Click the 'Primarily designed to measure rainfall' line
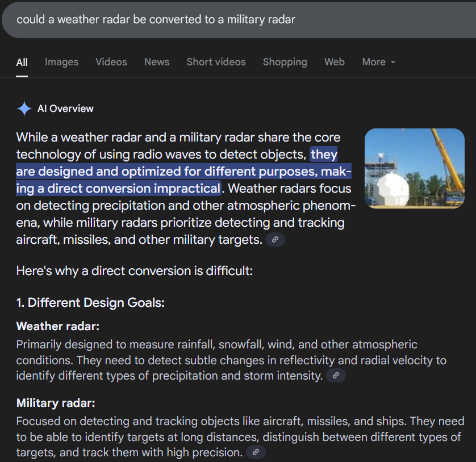Viewport: 476px width, 462px height. click(x=216, y=344)
